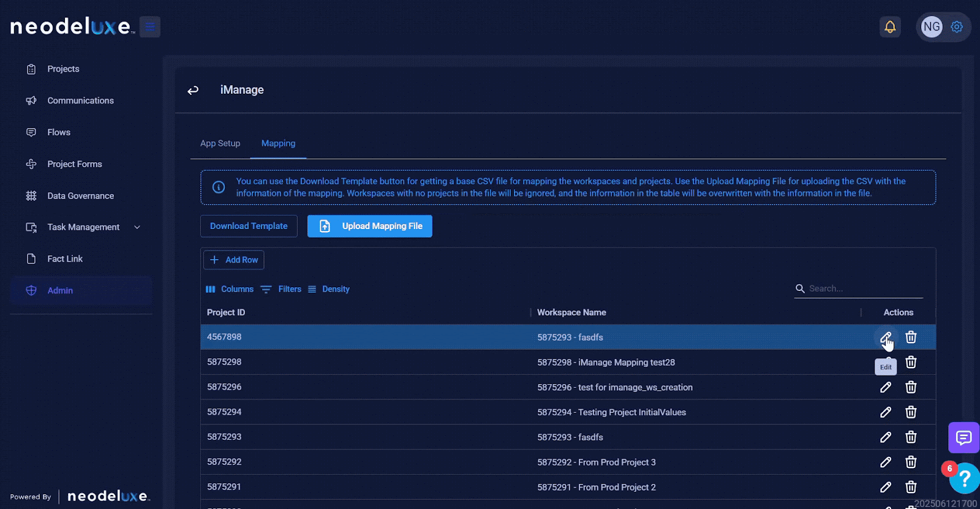Expand Task Management chevron
This screenshot has height=509, width=980.
[137, 227]
